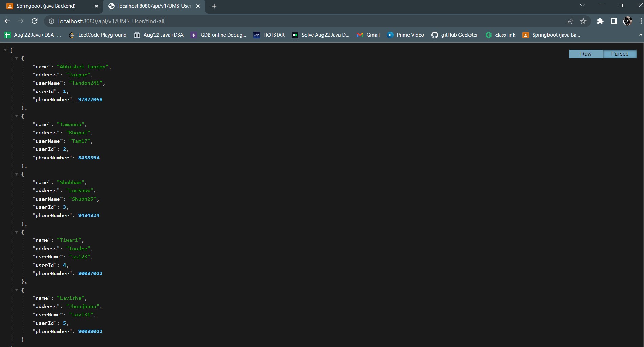Click the extensions puzzle icon
644x347 pixels.
coord(600,21)
